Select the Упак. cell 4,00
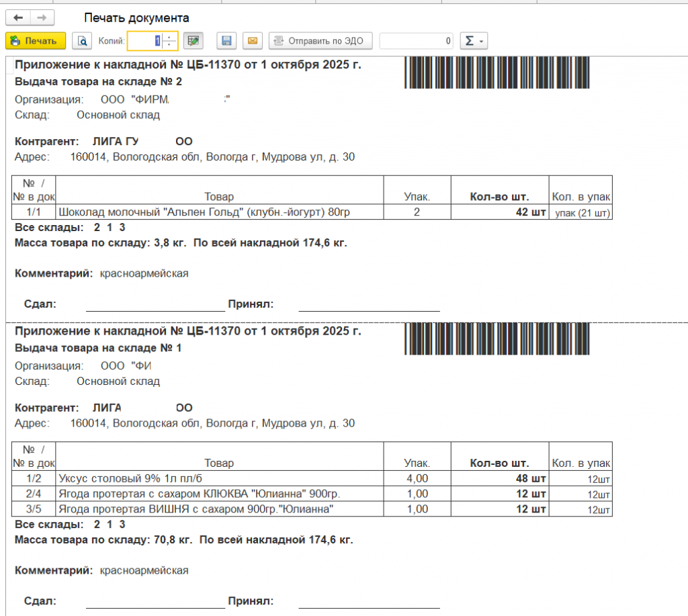This screenshot has width=688, height=616. click(417, 478)
